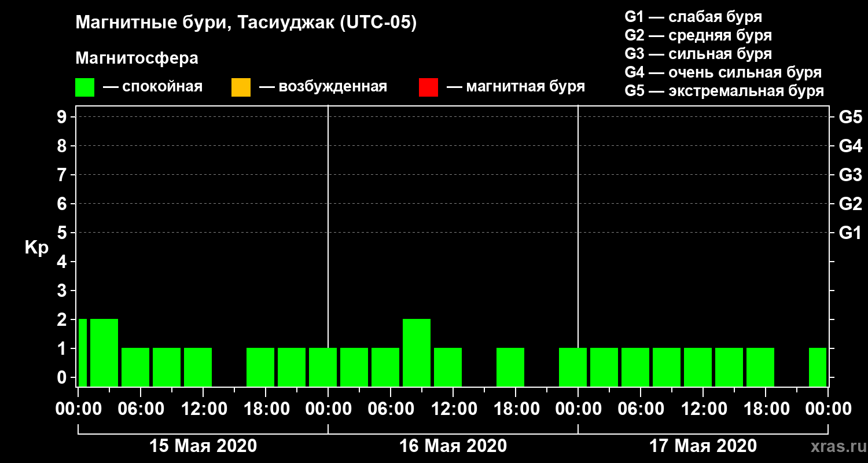Viewport: 868px width, 463px height.
Task: Click the final green bar ending 17 Мая
Action: click(x=818, y=368)
